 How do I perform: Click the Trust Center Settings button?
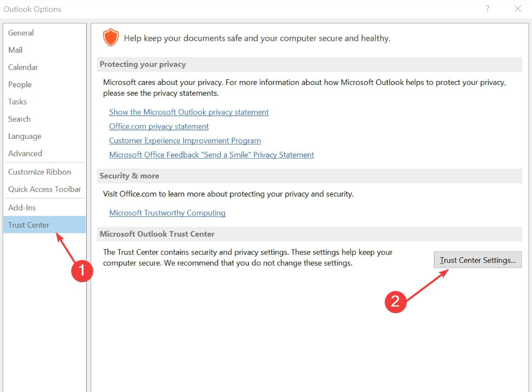(478, 260)
